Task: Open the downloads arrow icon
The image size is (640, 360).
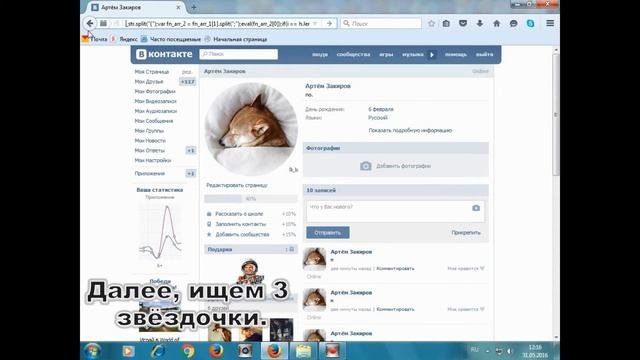Action: point(480,24)
